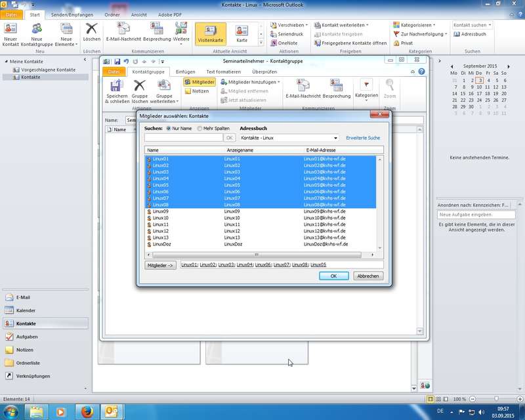Launch Firefox from the taskbar
The height and width of the screenshot is (420, 525).
coord(87,411)
